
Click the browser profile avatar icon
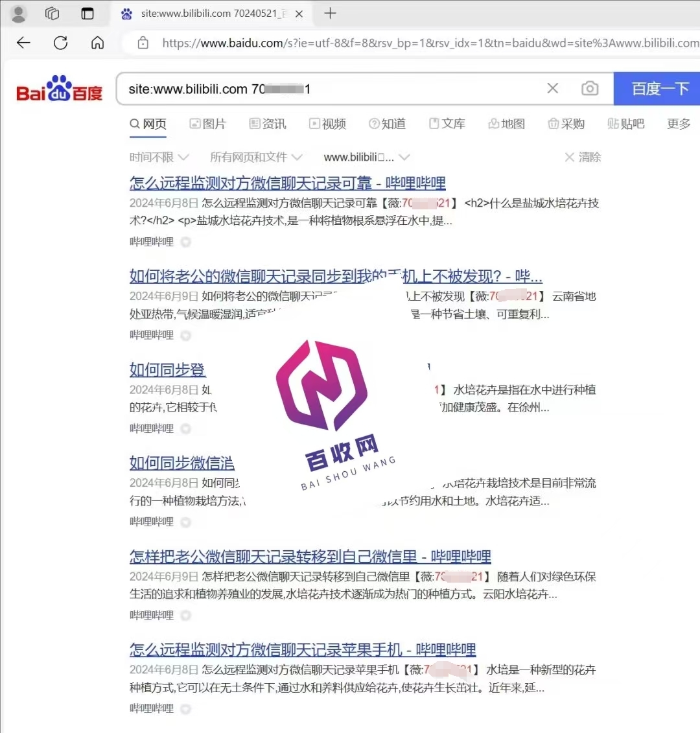pyautogui.click(x=18, y=14)
